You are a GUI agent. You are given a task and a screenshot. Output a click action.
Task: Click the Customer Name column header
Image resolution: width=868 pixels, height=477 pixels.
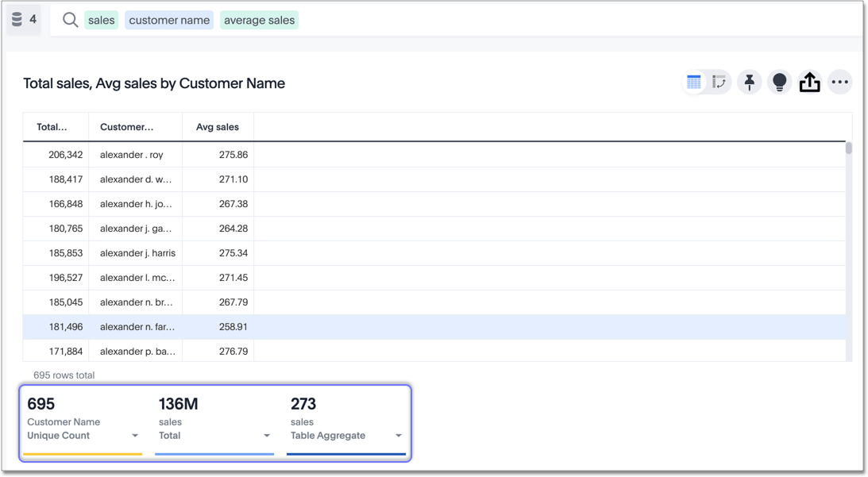127,127
